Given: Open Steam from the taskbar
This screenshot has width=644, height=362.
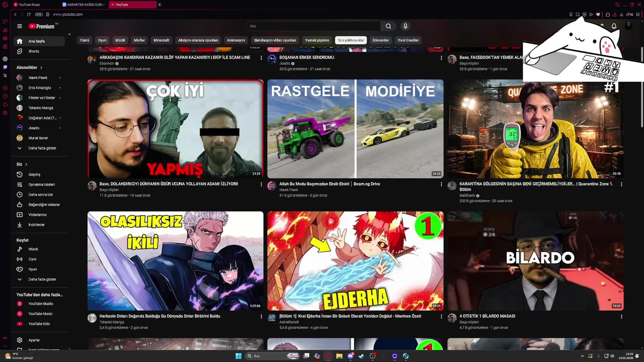Looking at the screenshot, I should point(361,356).
